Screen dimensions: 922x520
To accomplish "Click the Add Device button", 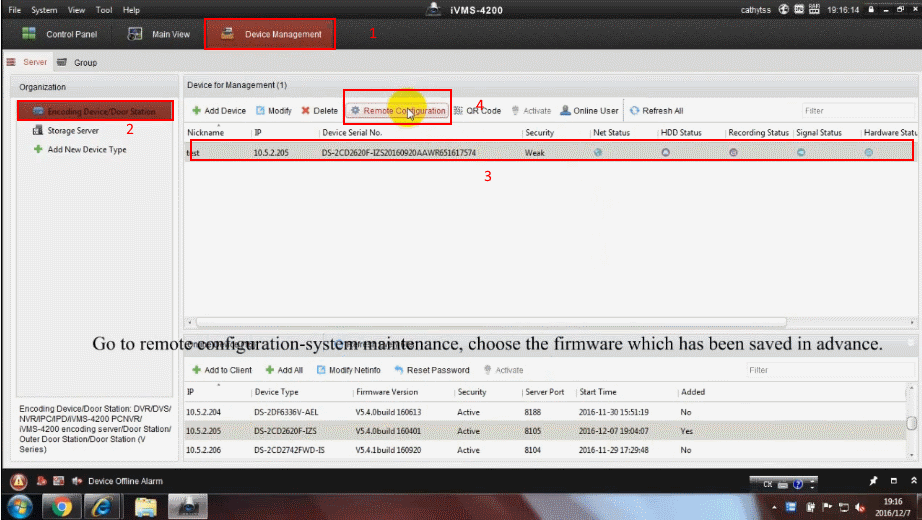I will click(x=218, y=111).
